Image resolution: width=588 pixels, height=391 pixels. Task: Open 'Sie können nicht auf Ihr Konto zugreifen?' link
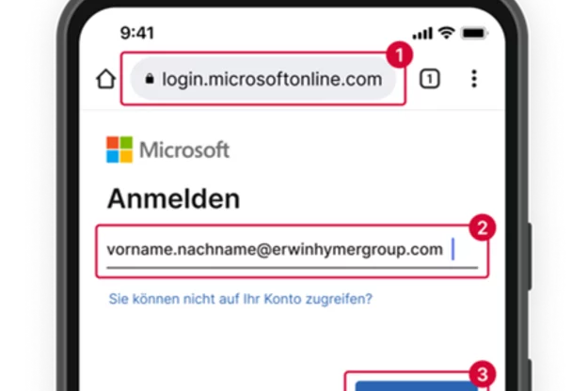[x=241, y=299]
